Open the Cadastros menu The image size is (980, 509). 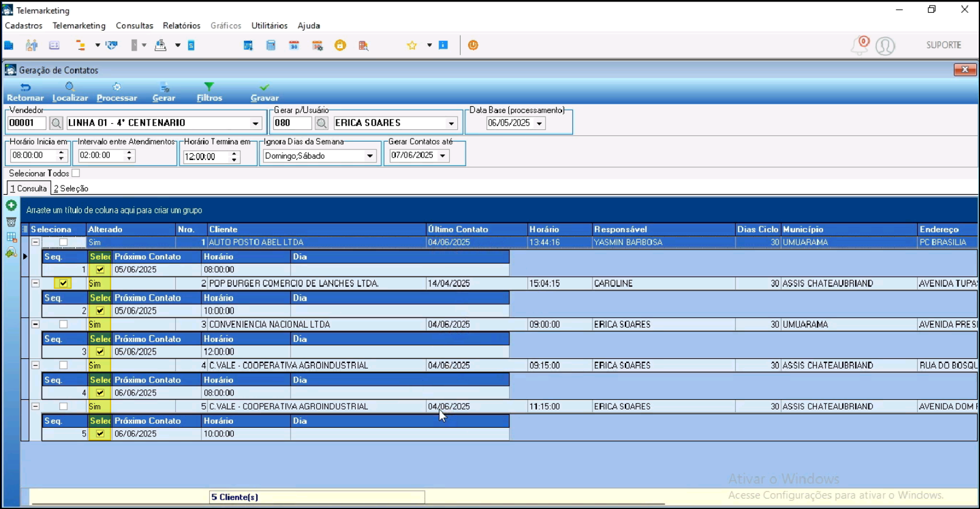tap(24, 26)
